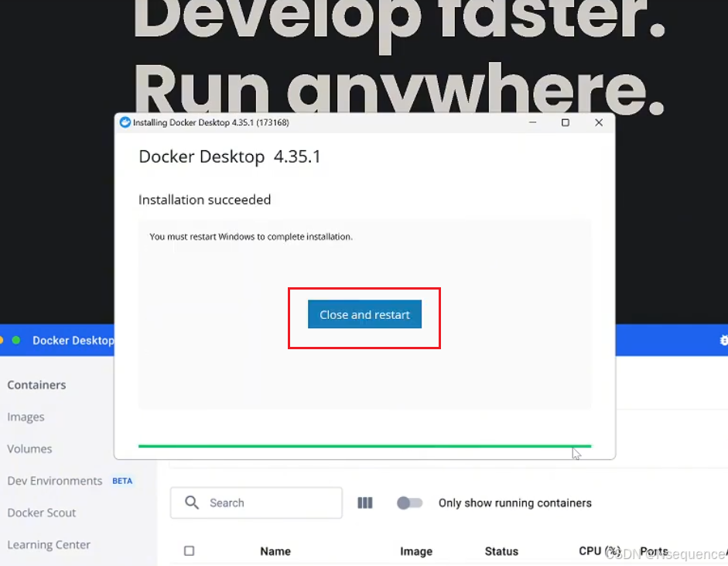The height and width of the screenshot is (566, 728).
Task: Open Docker Scout in the sidebar
Action: [x=42, y=513]
